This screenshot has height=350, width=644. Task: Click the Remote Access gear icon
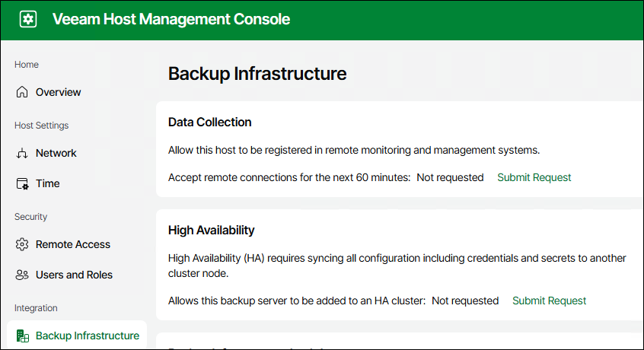[x=22, y=244]
